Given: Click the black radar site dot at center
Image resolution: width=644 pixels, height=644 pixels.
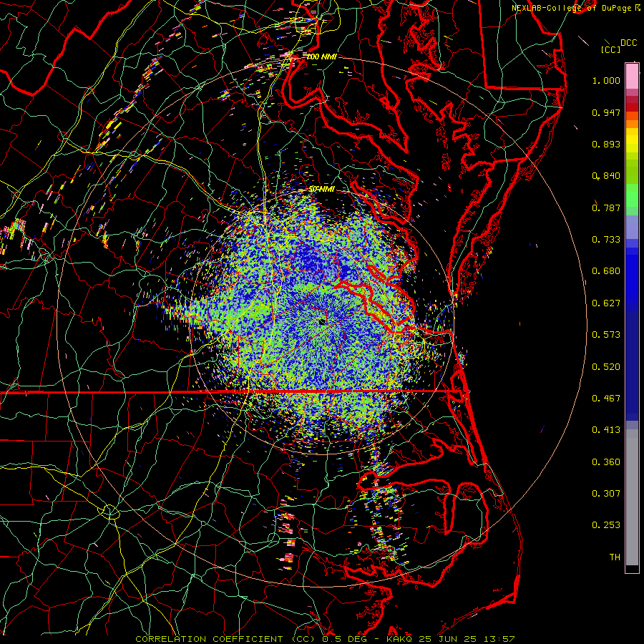Looking at the screenshot, I should point(323,322).
